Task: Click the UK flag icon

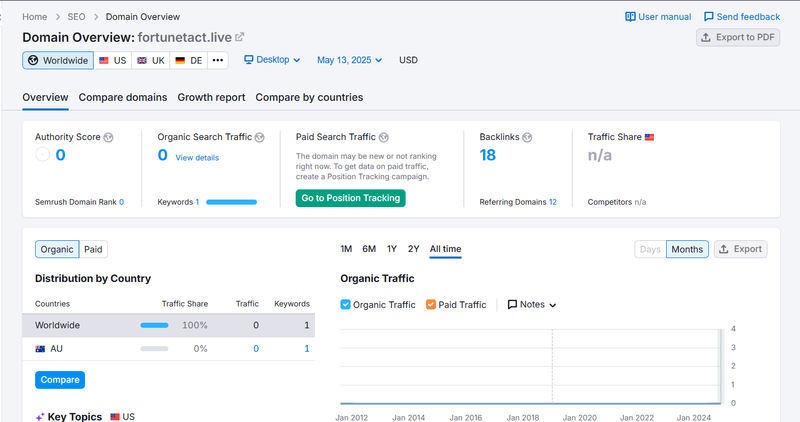Action: pos(142,60)
